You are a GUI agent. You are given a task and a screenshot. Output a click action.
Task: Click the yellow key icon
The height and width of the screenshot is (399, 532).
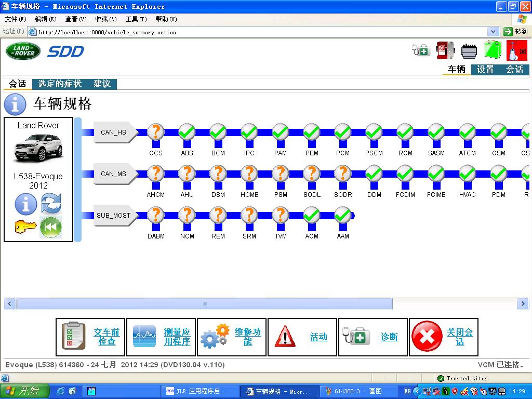[26, 227]
